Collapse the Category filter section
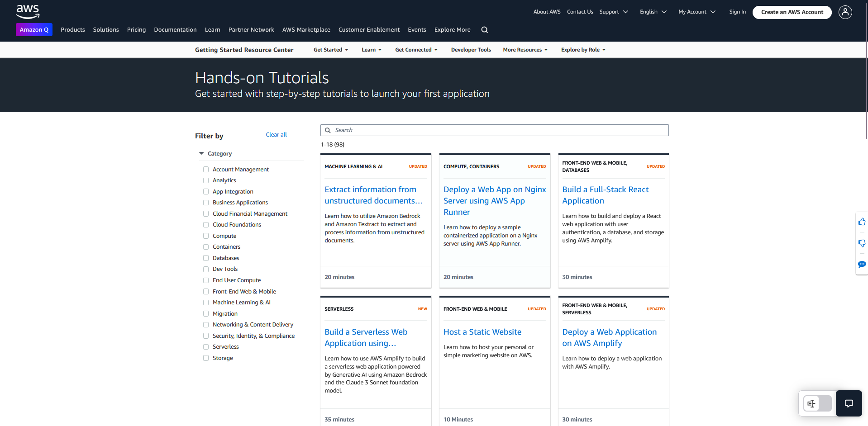This screenshot has height=426, width=868. point(215,154)
